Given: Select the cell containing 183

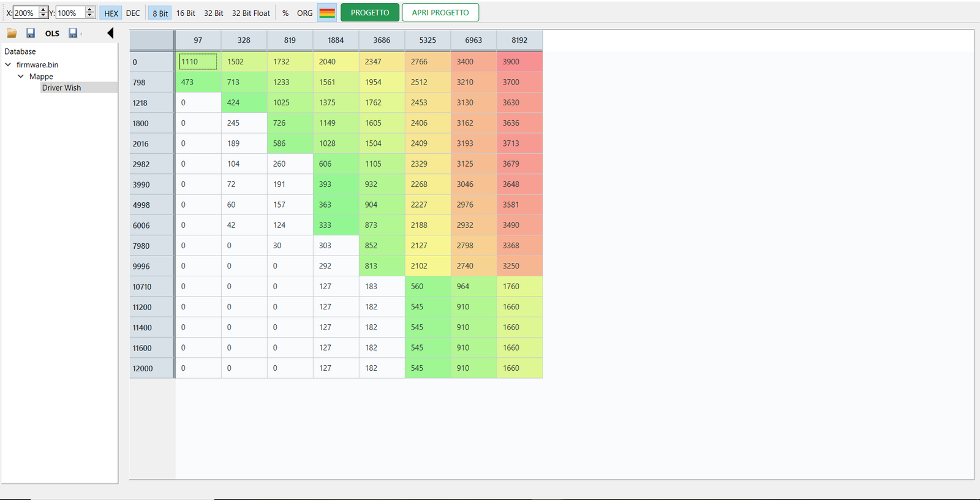Looking at the screenshot, I should 382,286.
